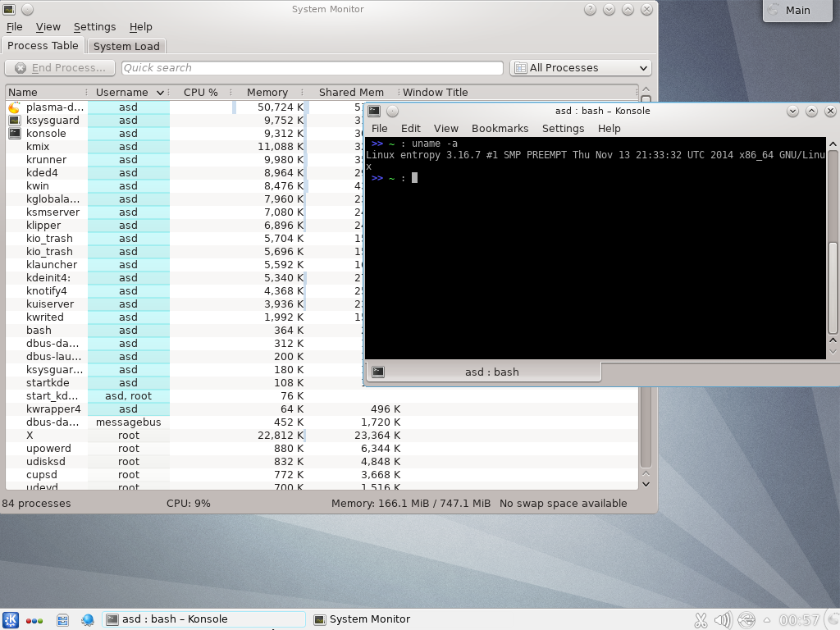Screen dimensions: 840x630
Task: Select the Process Table tab
Action: [x=43, y=46]
